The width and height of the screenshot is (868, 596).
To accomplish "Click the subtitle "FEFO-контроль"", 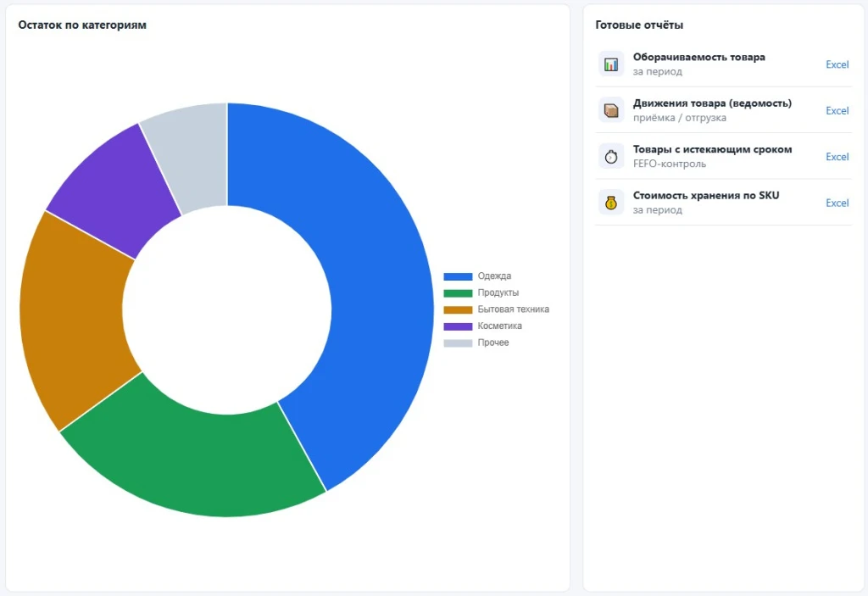I will 670,164.
